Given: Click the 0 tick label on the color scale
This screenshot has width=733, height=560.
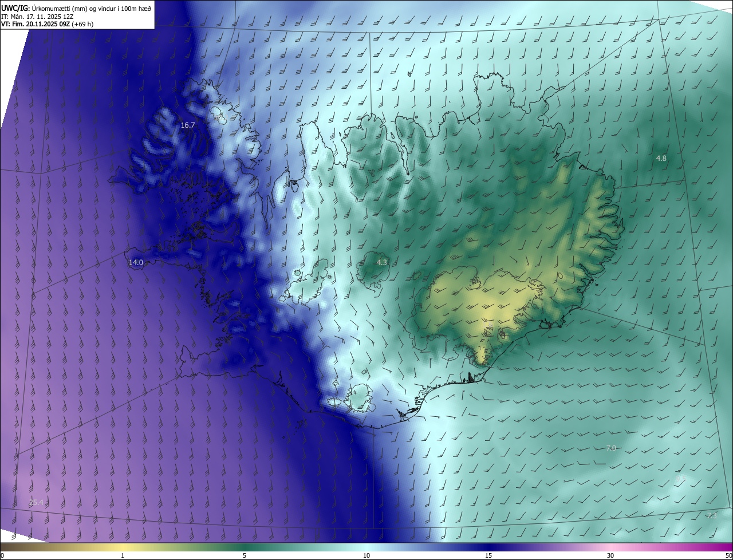Looking at the screenshot, I should 2,555.
